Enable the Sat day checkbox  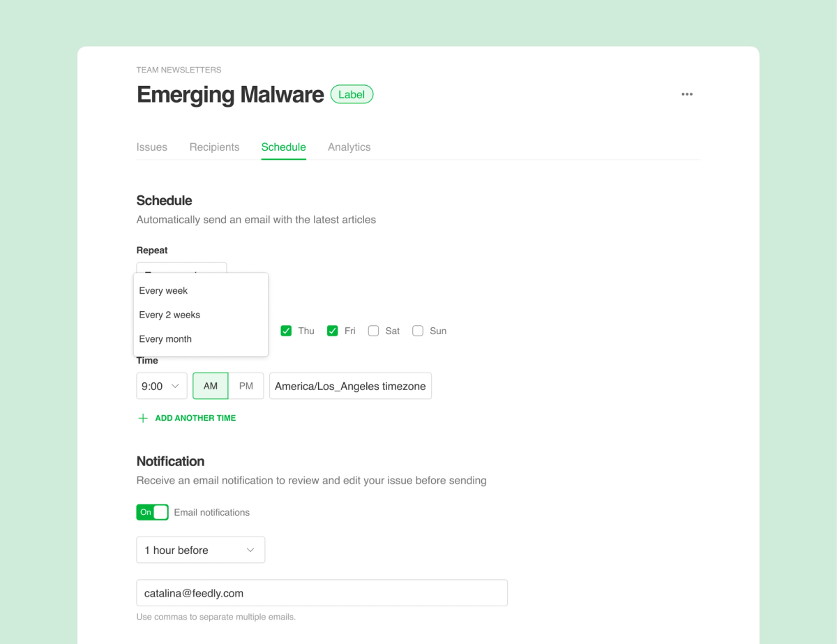click(373, 331)
